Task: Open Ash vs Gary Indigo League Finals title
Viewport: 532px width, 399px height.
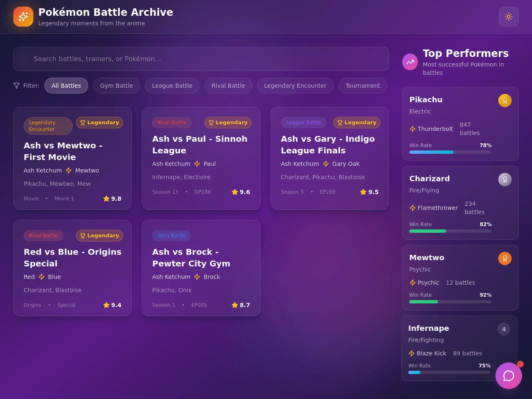Action: click(328, 145)
